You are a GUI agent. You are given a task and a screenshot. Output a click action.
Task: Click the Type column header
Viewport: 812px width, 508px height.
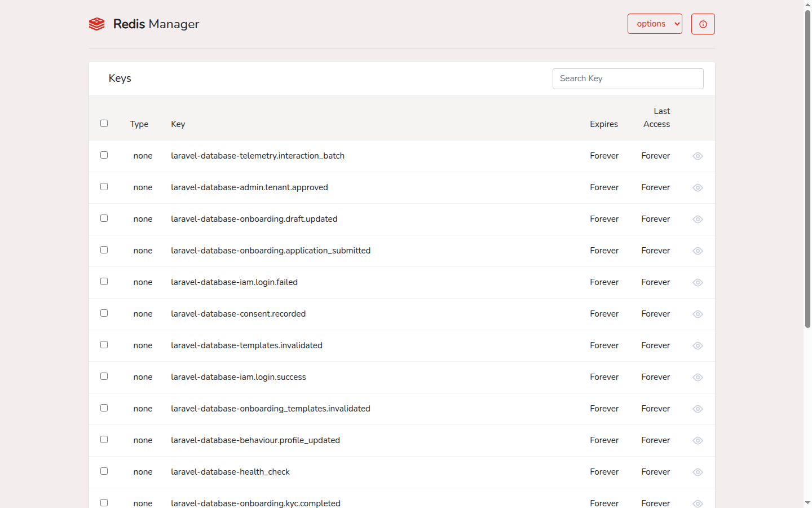139,124
